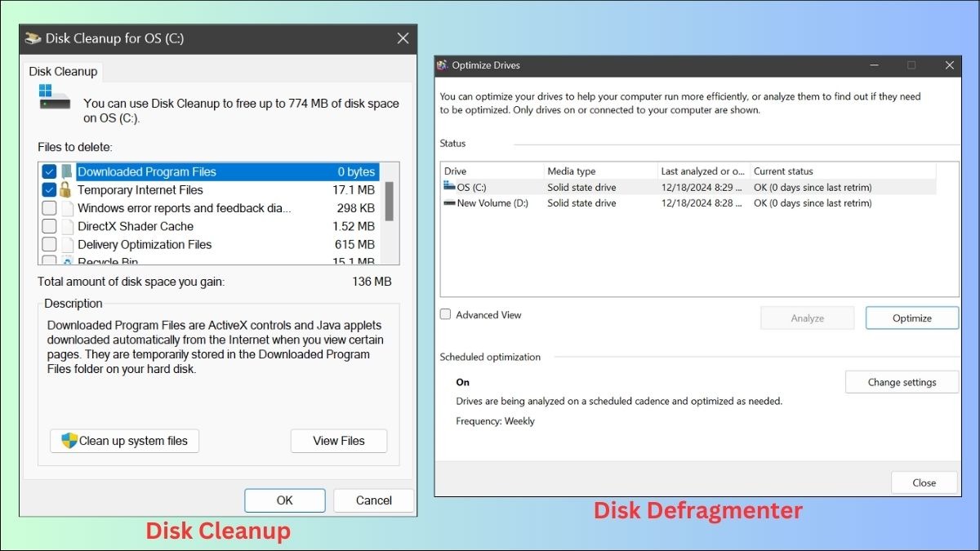Click the file icon beside DirectX Shader Cache

point(67,226)
